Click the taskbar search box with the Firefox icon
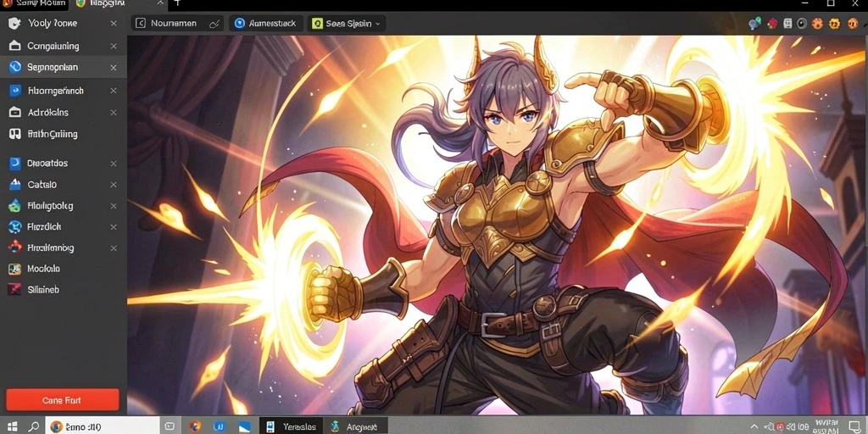868x434 pixels. [103, 427]
